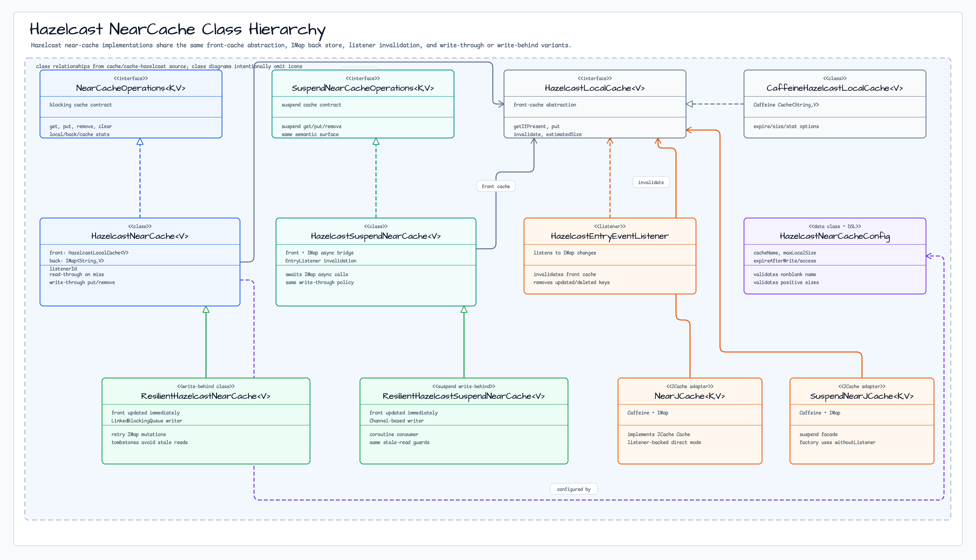Click 'write-through put/remove' line

[82, 282]
